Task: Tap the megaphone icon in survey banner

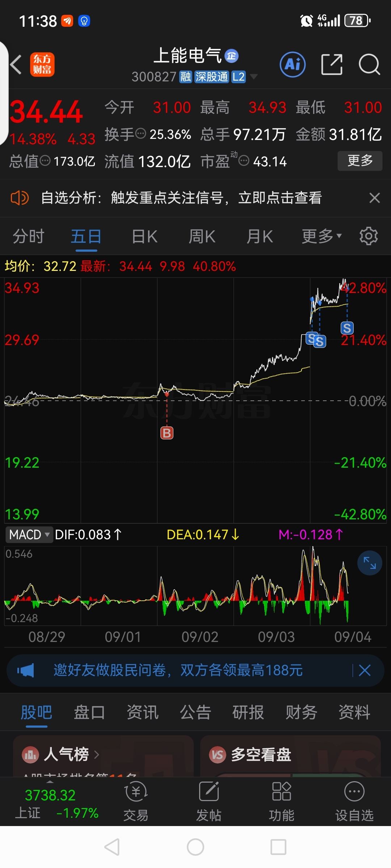Action: tap(26, 670)
